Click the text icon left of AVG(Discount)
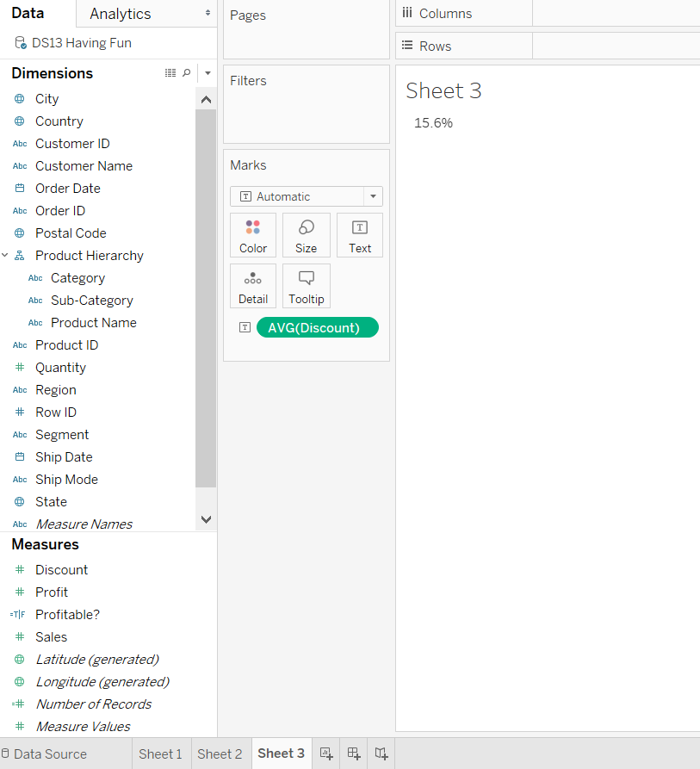This screenshot has width=700, height=769. click(245, 327)
